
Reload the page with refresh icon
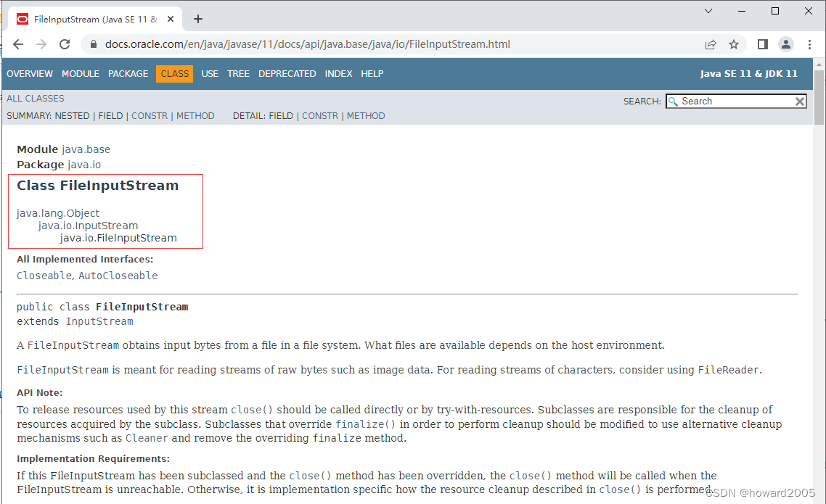[x=65, y=45]
